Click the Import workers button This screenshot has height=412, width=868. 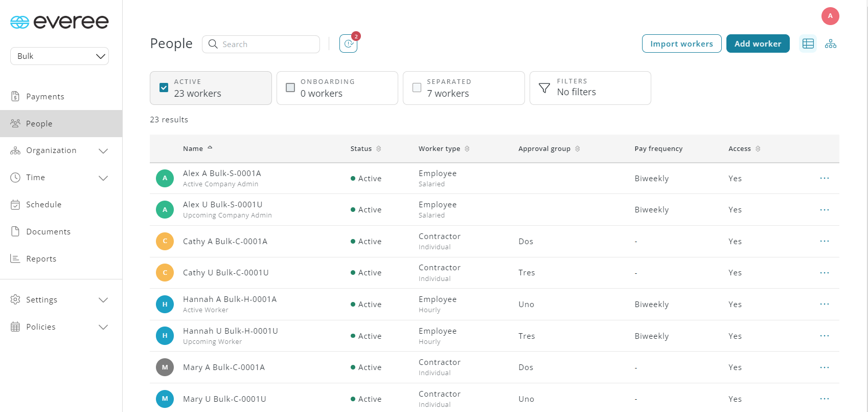point(682,44)
